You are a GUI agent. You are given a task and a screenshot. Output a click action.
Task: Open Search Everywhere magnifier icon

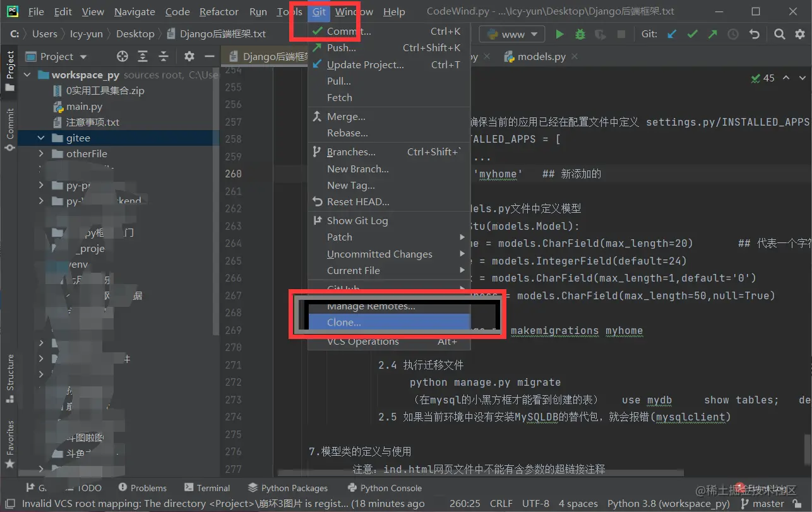click(780, 34)
